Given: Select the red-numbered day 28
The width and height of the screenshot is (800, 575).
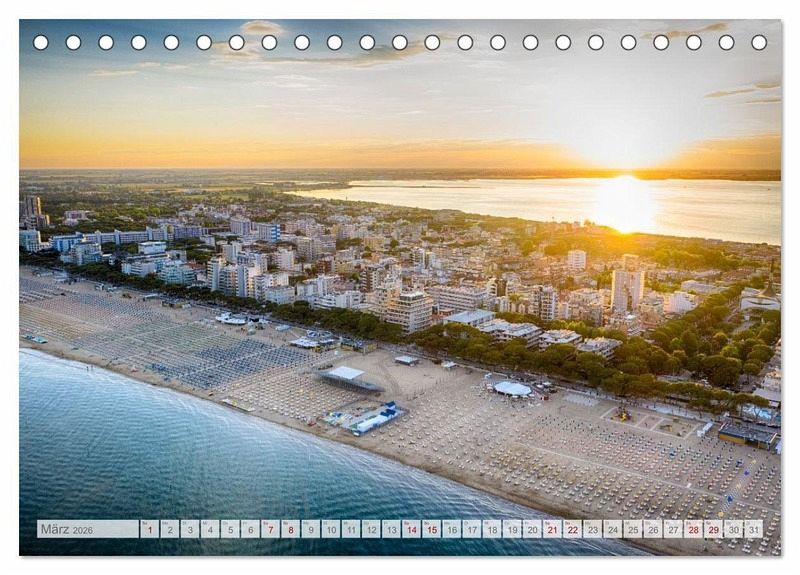Looking at the screenshot, I should coord(693,529).
